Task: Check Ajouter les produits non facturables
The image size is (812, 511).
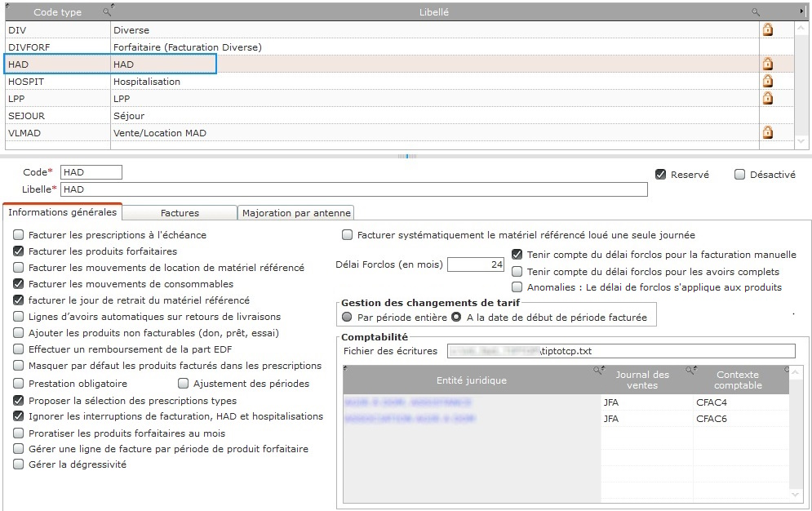Action: (x=19, y=333)
